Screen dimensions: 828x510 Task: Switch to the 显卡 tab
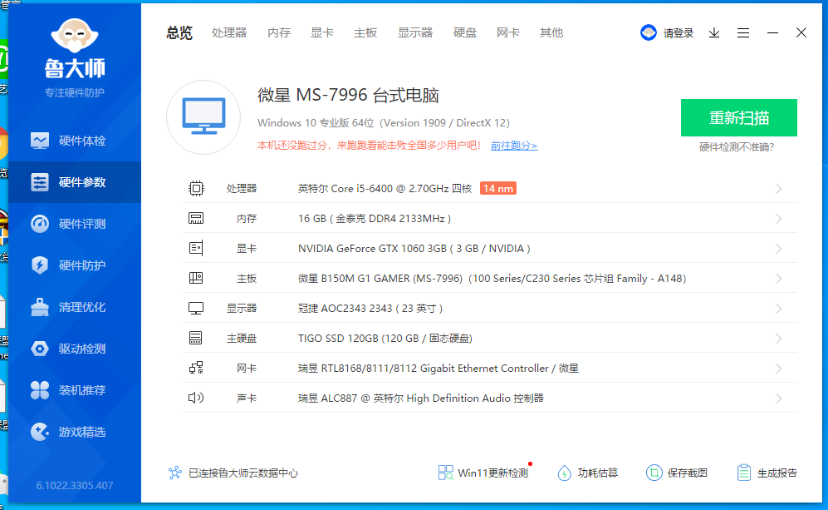(x=322, y=33)
